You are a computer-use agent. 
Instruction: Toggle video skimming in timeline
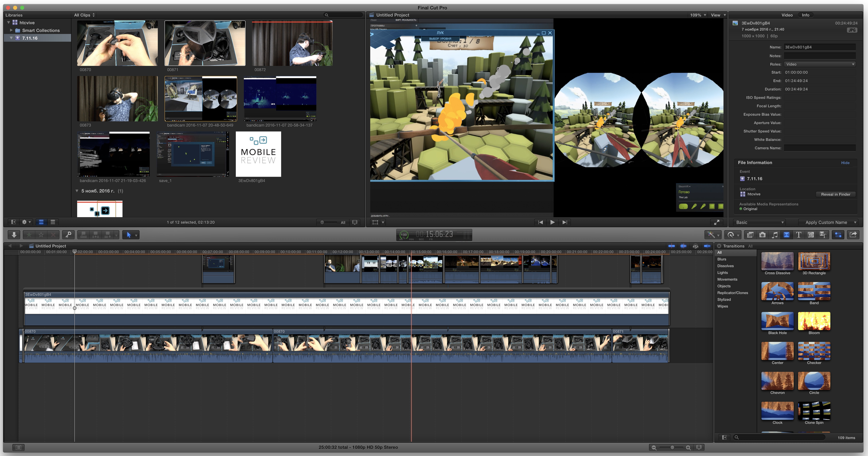(671, 246)
